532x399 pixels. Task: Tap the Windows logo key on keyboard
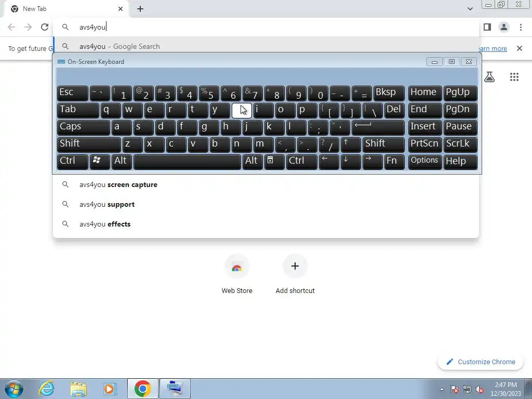pyautogui.click(x=100, y=162)
